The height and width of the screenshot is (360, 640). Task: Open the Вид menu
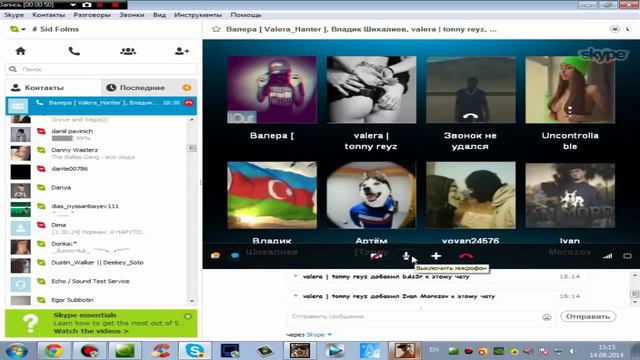[159, 15]
